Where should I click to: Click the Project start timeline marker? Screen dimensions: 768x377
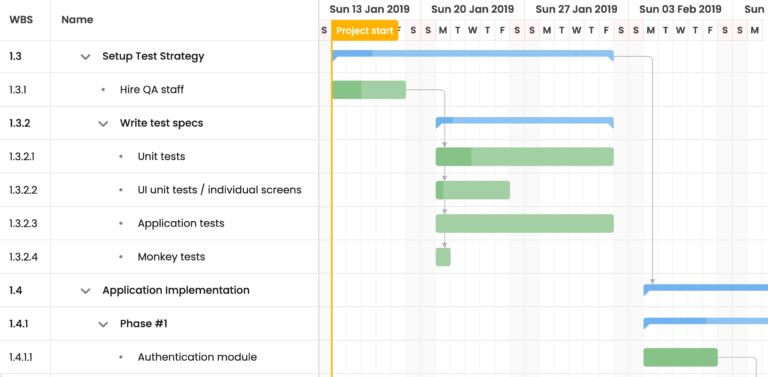(x=364, y=30)
